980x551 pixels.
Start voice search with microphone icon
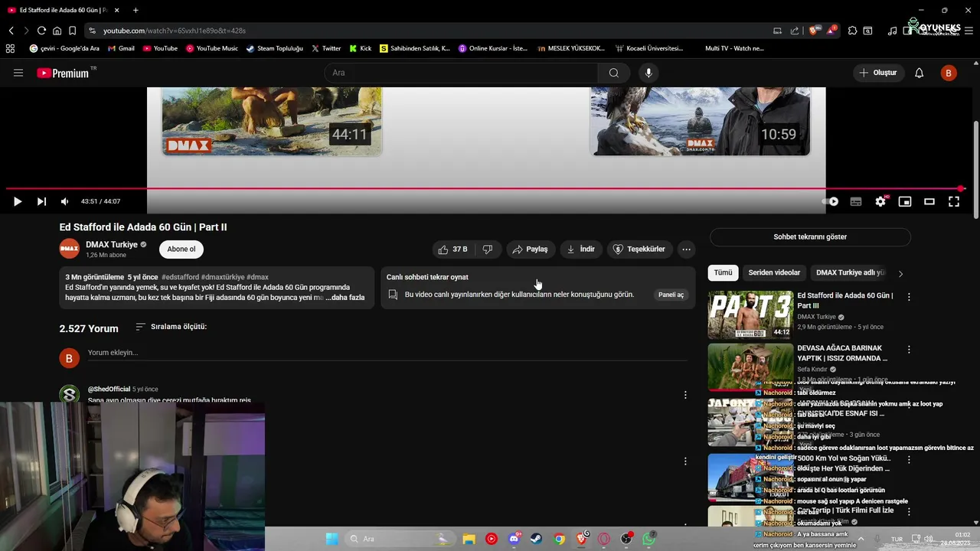click(648, 73)
